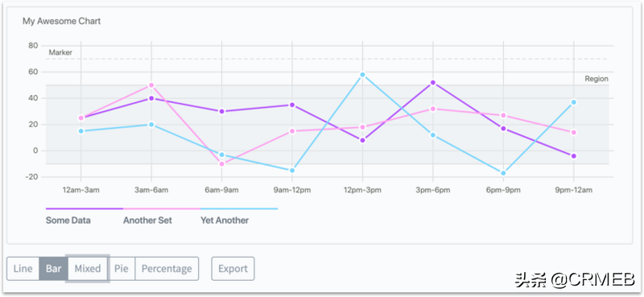Viewport: 644px width, 297px height.
Task: Click the Region label on the chart
Action: tap(597, 79)
